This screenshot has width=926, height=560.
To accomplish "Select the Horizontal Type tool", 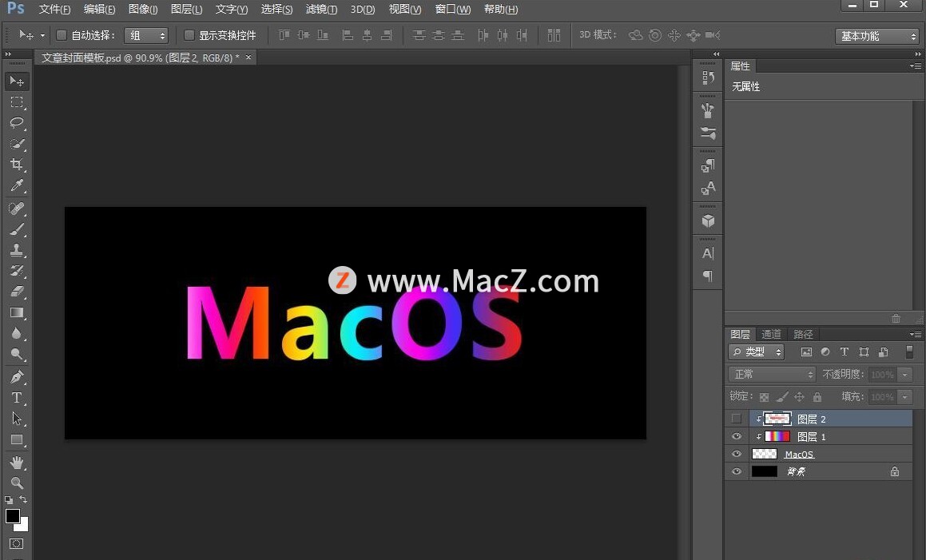I will [x=17, y=398].
